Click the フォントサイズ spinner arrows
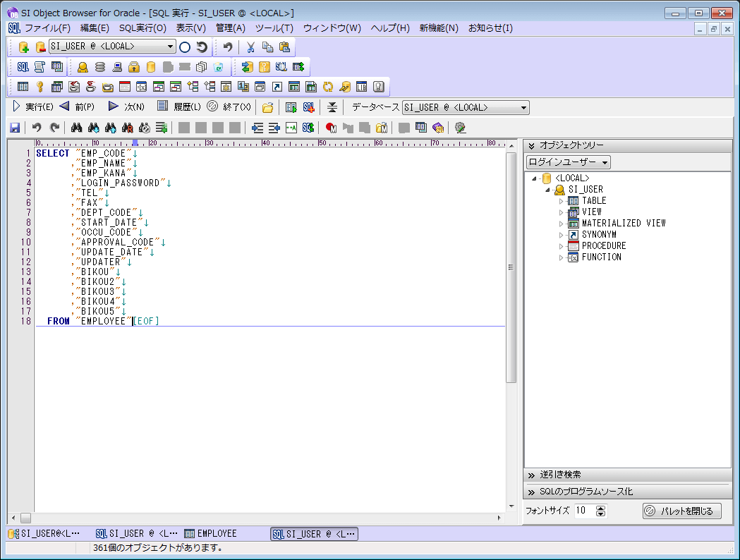 pos(600,511)
